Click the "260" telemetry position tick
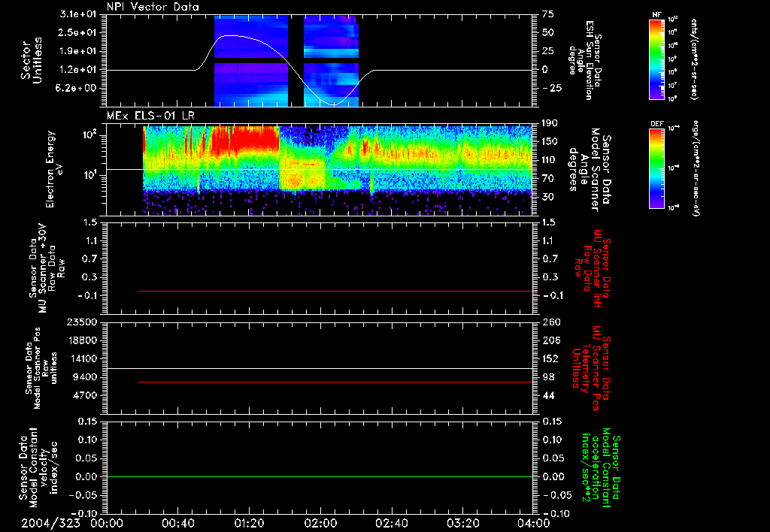770x532 pixels. click(550, 322)
